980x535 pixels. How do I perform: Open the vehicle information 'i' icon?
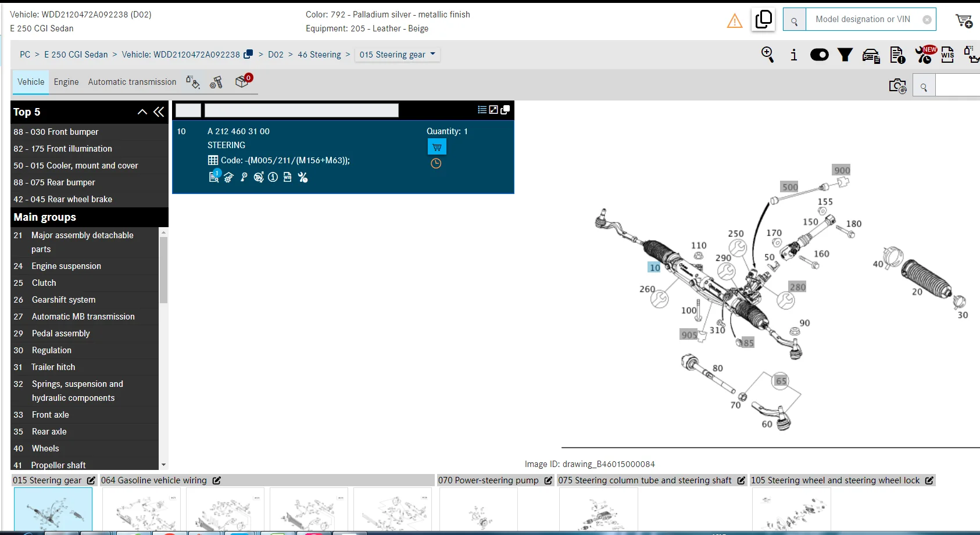tap(793, 55)
